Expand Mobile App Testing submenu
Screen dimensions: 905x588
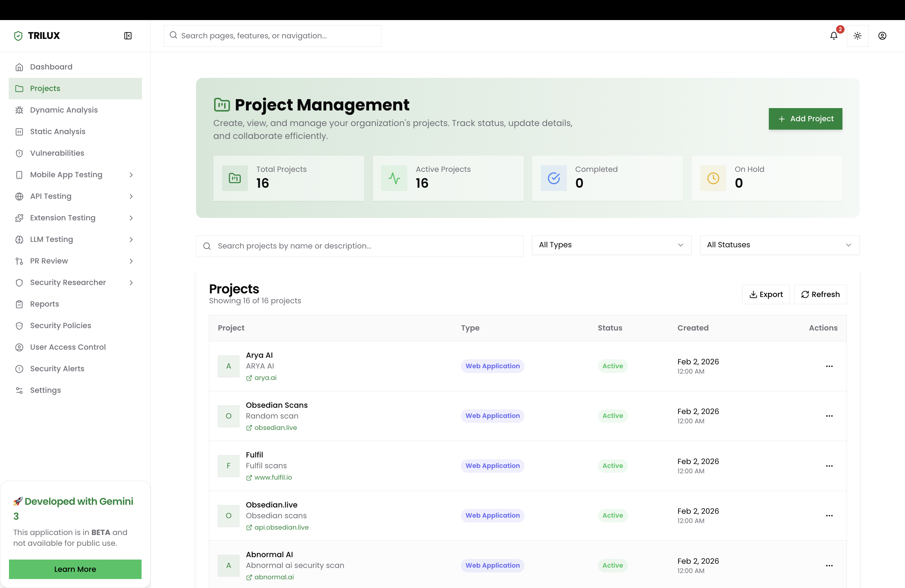click(131, 175)
